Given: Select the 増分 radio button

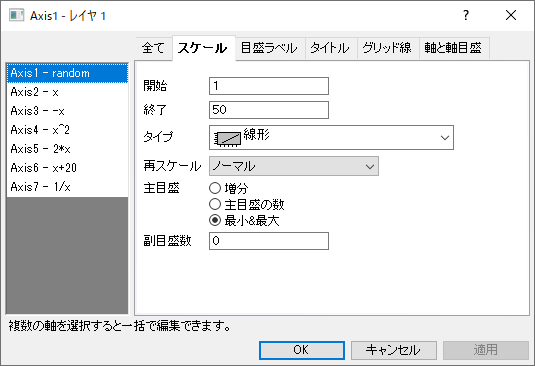Looking at the screenshot, I should (x=215, y=188).
